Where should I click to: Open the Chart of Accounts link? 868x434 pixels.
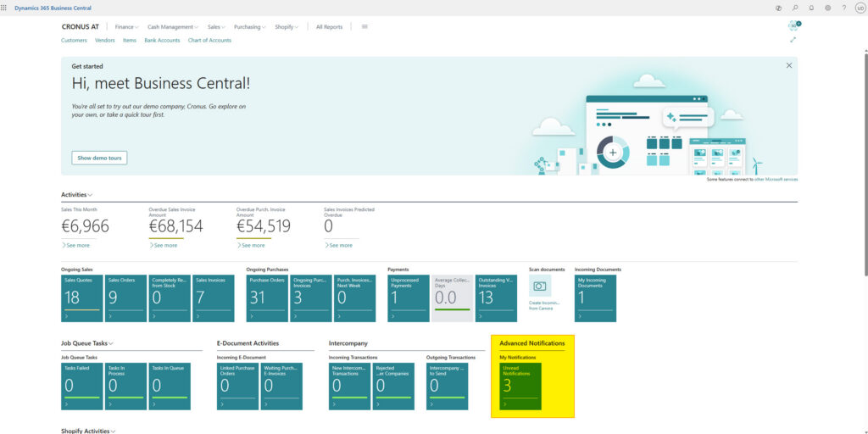(209, 40)
